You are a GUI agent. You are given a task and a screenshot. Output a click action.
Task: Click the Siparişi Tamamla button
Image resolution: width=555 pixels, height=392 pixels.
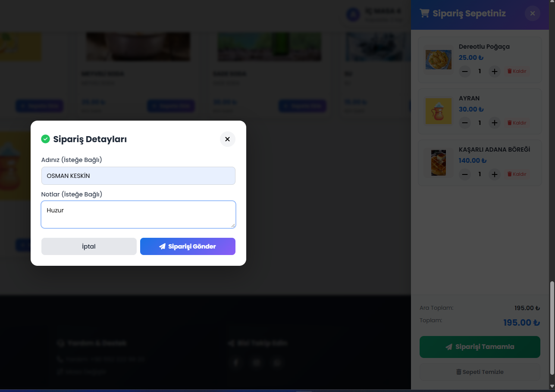480,347
